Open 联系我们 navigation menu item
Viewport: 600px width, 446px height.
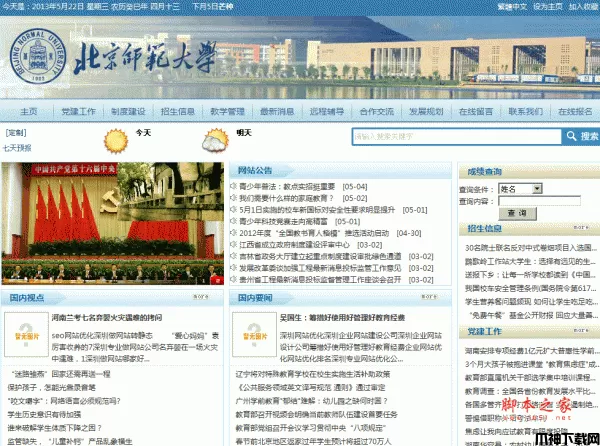tap(525, 111)
